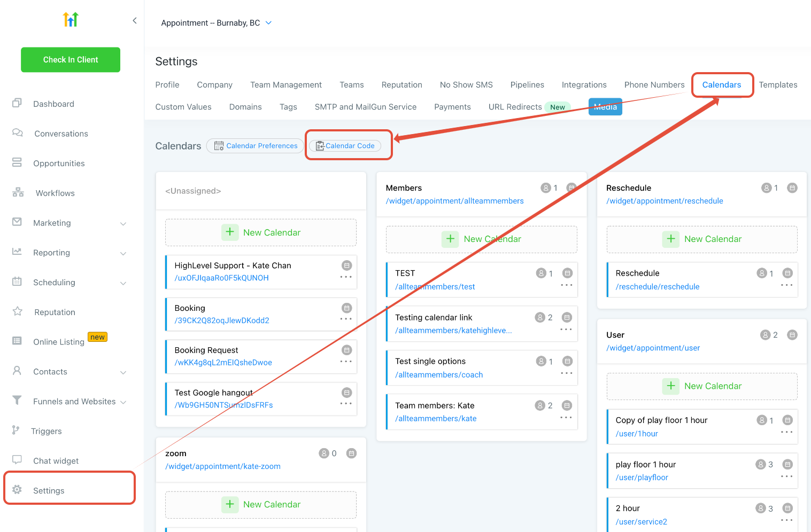Screen dimensions: 811x532
Task: Select the Calendars settings tab
Action: click(722, 85)
